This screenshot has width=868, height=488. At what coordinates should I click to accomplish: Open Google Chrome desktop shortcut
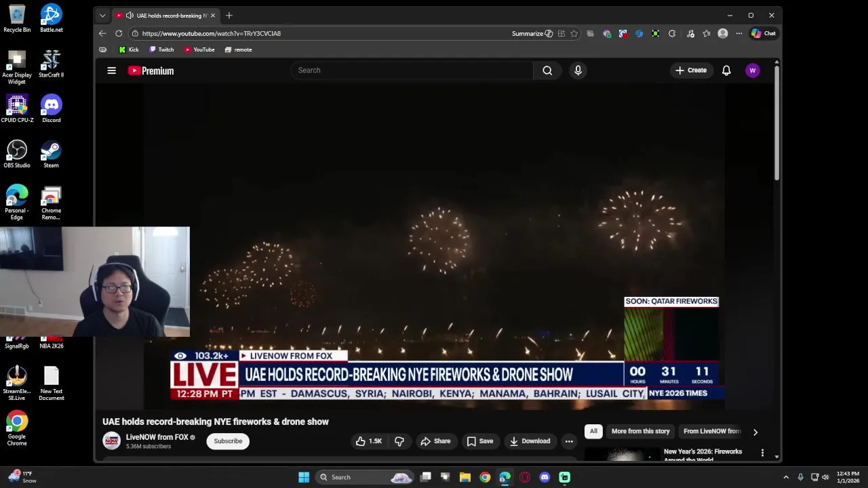pyautogui.click(x=17, y=428)
